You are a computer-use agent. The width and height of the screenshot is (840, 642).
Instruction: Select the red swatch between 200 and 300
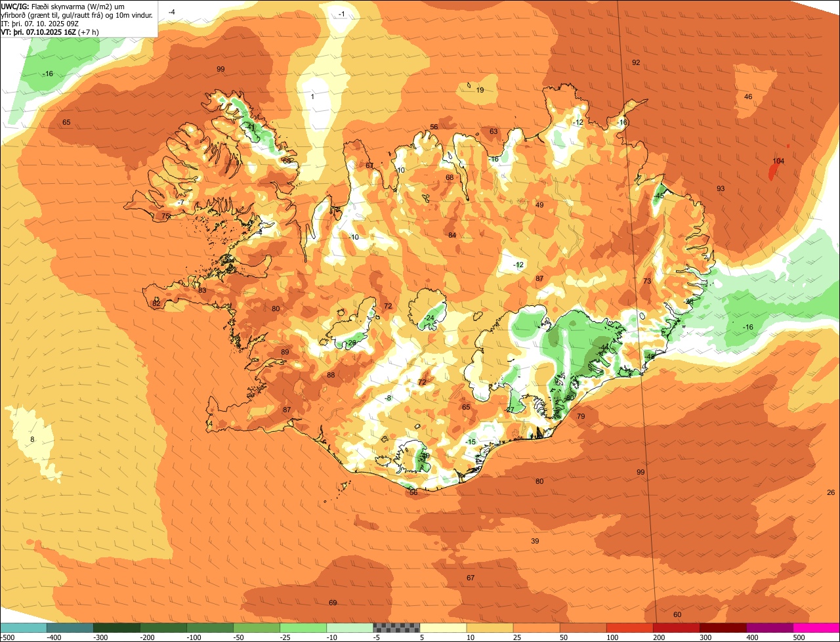(x=676, y=628)
